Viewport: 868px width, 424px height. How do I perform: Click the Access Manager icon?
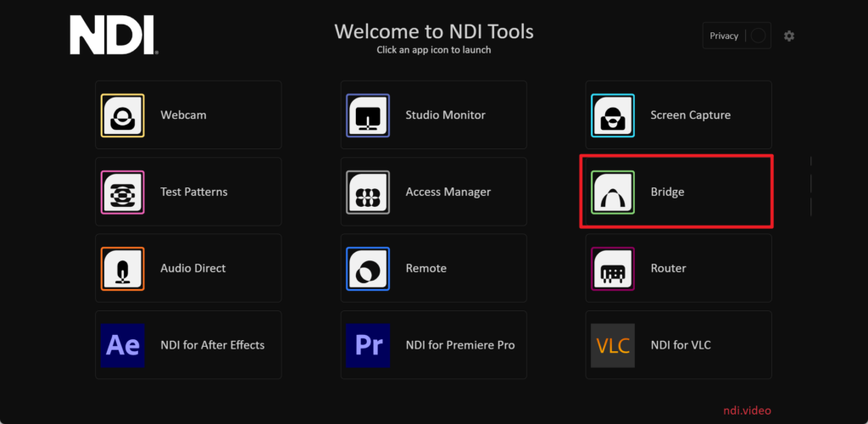368,192
